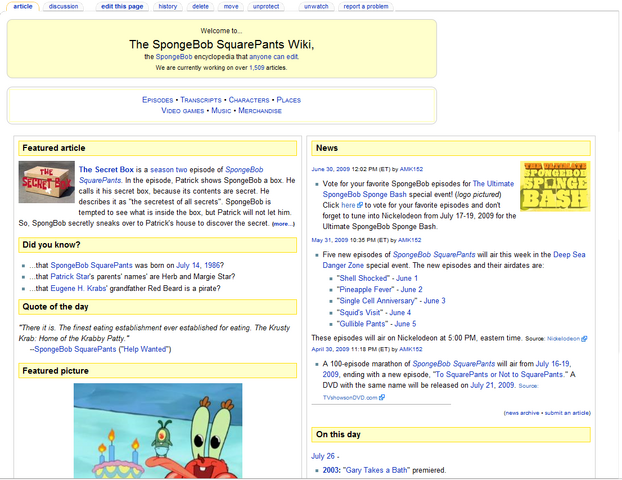View the history tab
This screenshot has width=622, height=480.
click(x=168, y=6)
